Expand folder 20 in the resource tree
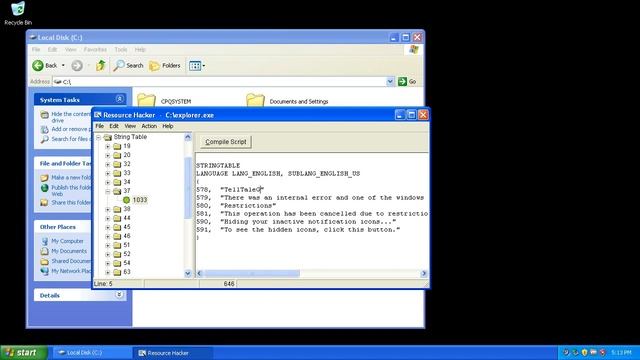This screenshot has width=640, height=360. (107, 155)
